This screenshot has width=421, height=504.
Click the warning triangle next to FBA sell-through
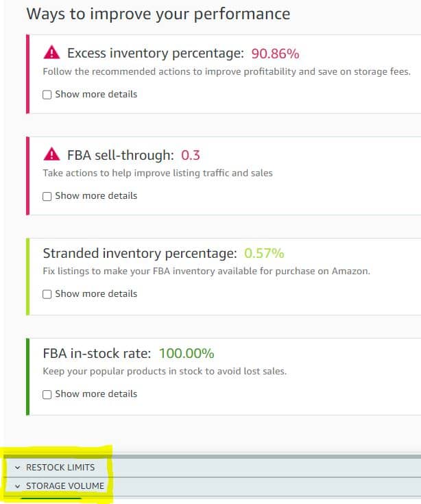coord(51,154)
